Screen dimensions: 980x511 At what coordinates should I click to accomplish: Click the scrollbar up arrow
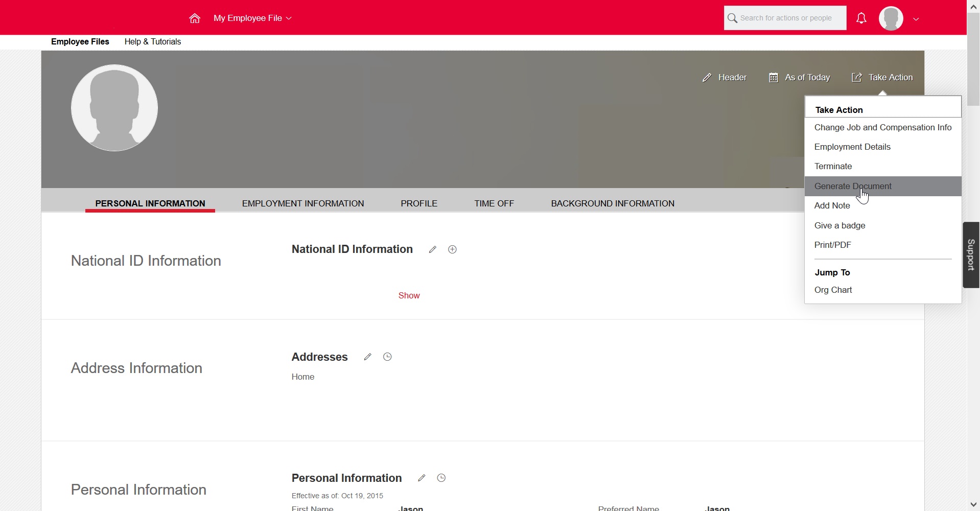point(973,6)
